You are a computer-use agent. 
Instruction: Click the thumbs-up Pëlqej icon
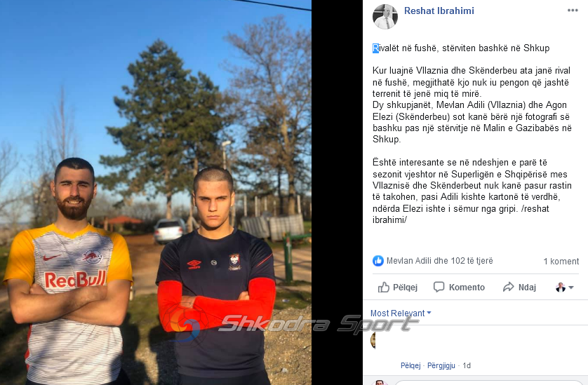pyautogui.click(x=383, y=288)
